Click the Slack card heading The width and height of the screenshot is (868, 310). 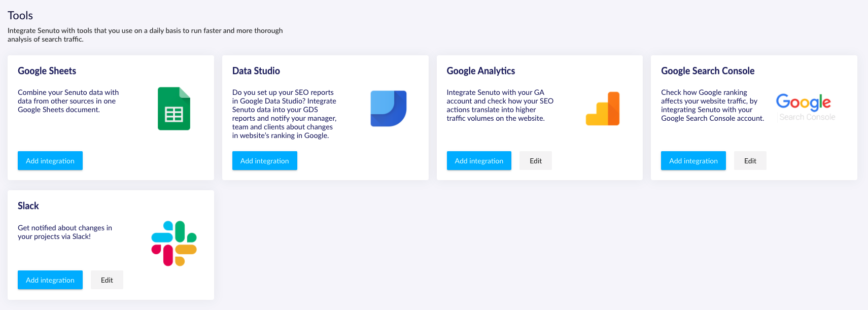28,206
